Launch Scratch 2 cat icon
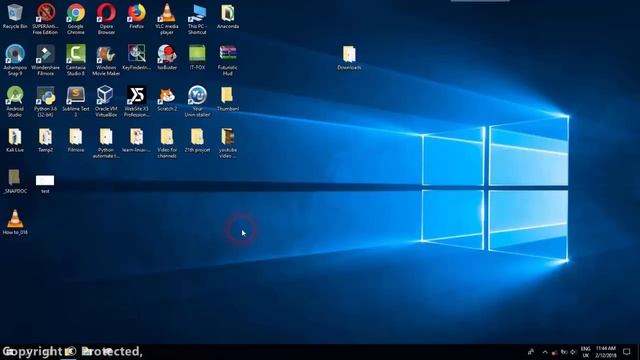Screen dimensions: 640x360 pyautogui.click(x=167, y=99)
